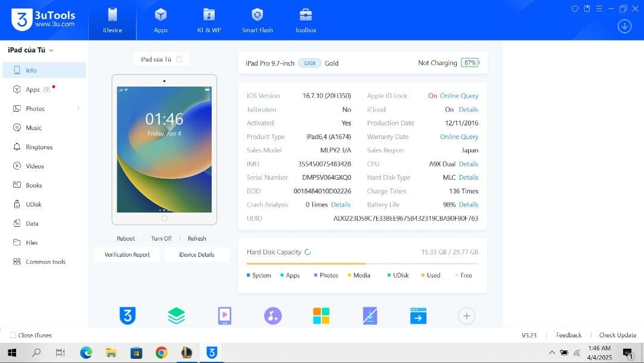Expand the iPad của Tú device dropdown
Image resolution: width=644 pixels, height=363 pixels.
tap(51, 51)
